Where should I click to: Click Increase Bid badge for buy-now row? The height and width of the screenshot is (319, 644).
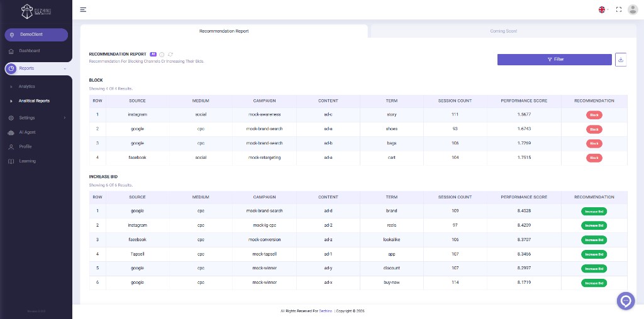coord(594,283)
